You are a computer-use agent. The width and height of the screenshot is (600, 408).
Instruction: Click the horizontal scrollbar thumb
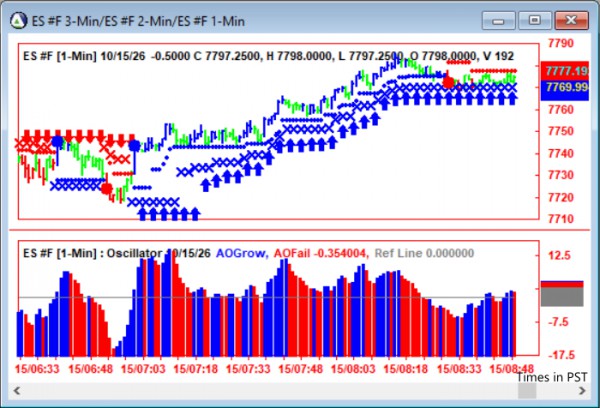(527, 391)
